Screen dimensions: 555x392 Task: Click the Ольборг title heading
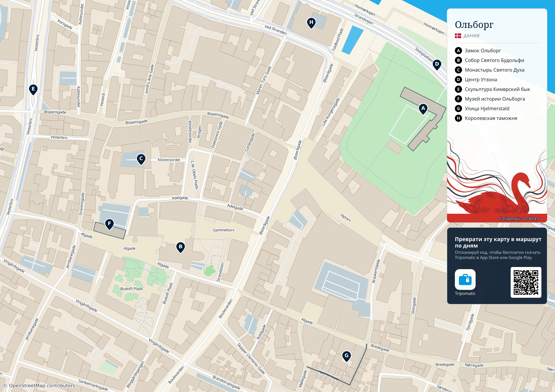[x=474, y=24]
